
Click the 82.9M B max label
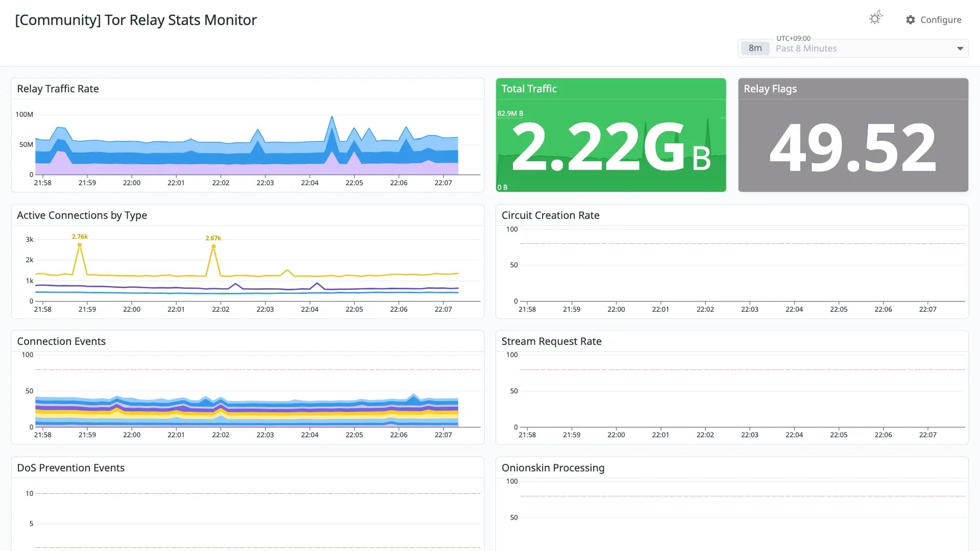click(510, 113)
